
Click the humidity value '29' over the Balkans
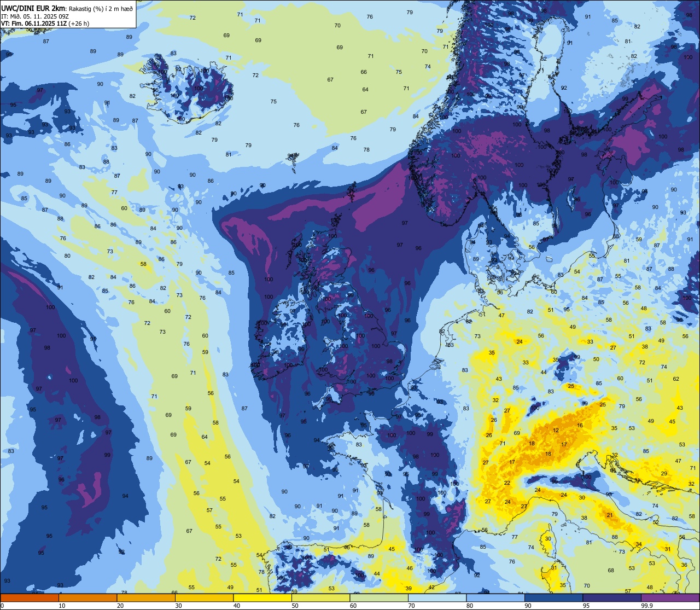[664, 473]
